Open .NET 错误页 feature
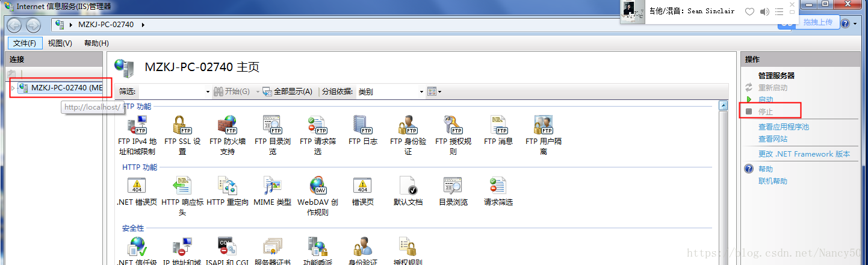868x265 pixels. click(137, 191)
